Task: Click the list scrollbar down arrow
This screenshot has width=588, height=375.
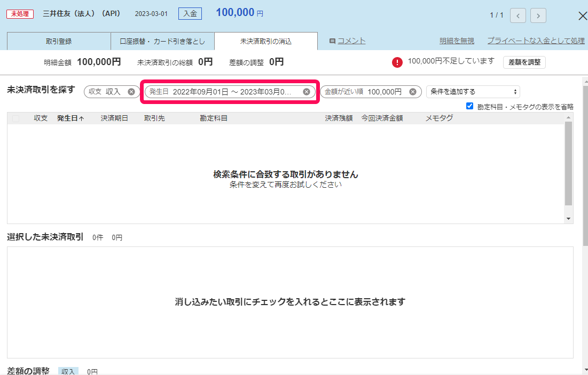Action: 568,219
